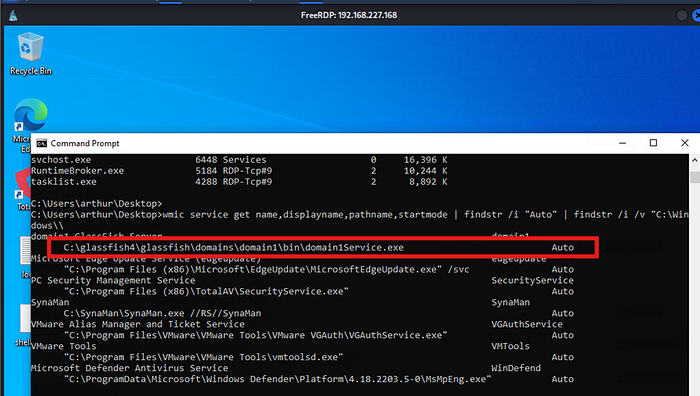Maximize the Command Prompt window
The width and height of the screenshot is (700, 396).
pos(653,143)
